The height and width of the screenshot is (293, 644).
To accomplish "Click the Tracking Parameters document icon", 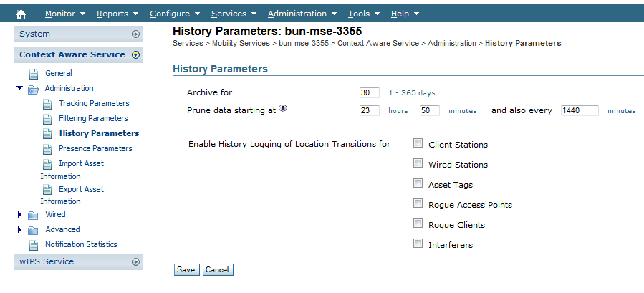I will coord(47,104).
